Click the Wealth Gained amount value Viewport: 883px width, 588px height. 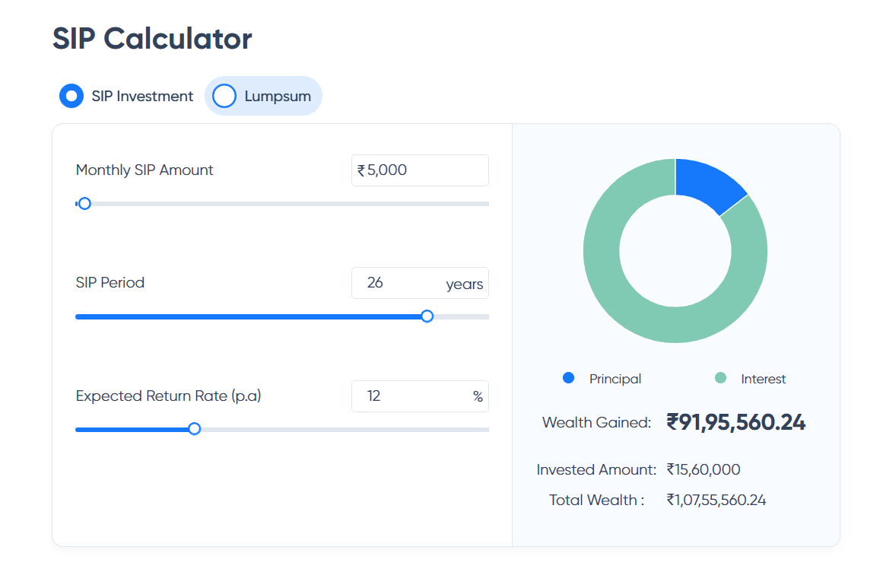coord(735,422)
